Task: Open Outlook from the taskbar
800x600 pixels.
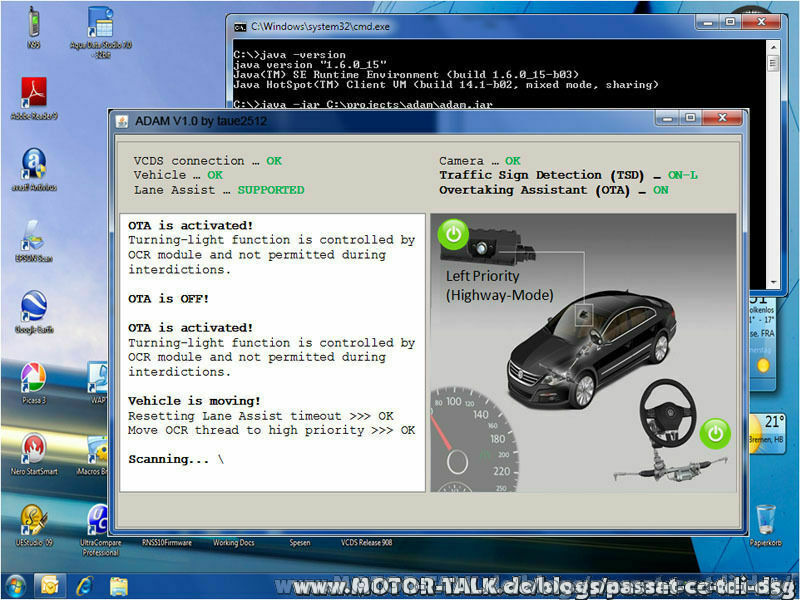Action: tap(49, 586)
